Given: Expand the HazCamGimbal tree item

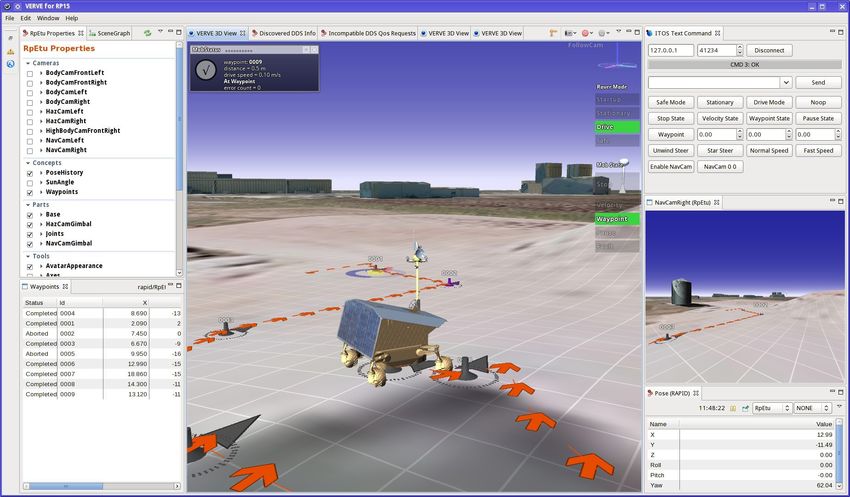Looking at the screenshot, I should coord(41,224).
